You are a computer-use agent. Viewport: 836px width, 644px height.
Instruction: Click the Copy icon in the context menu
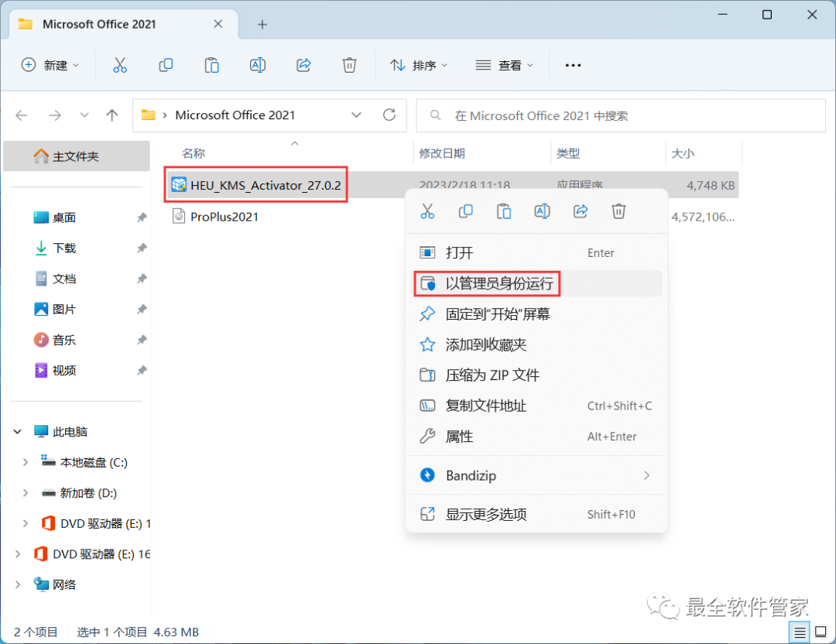465,211
